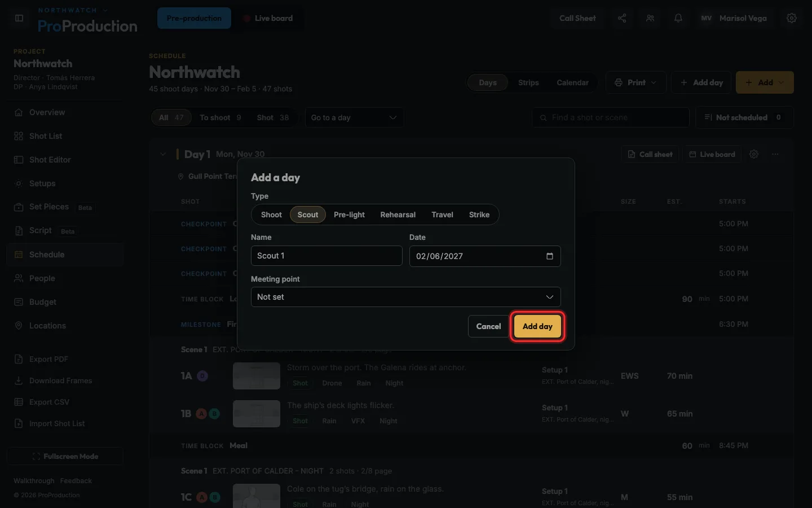Open the date picker calendar icon

(x=550, y=256)
